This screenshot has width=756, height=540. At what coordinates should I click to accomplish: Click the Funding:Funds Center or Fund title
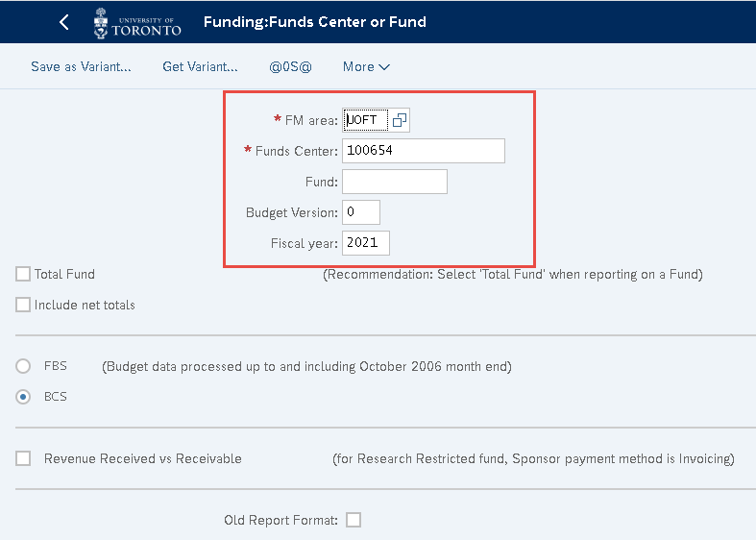(x=315, y=22)
